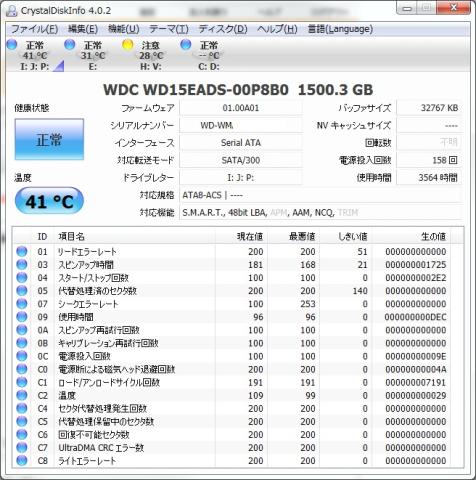This screenshot has width=476, height=480.
Task: Minimize the CrystalDiskInfo window
Action: pos(407,8)
